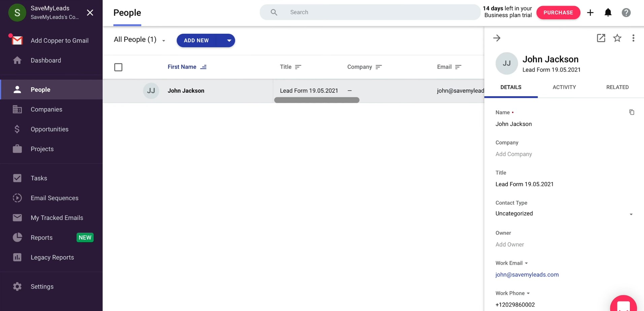Open Companies in the sidebar
The height and width of the screenshot is (311, 644).
tap(52, 109)
